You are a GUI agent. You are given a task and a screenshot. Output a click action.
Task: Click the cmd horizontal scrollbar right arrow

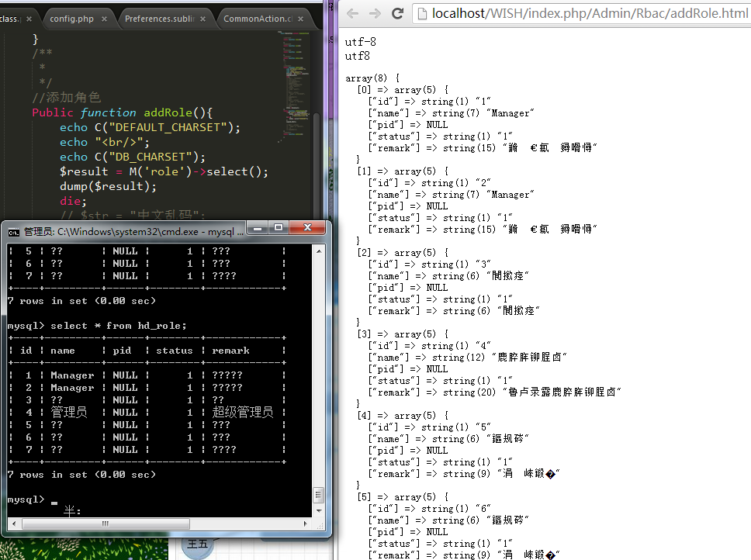306,524
